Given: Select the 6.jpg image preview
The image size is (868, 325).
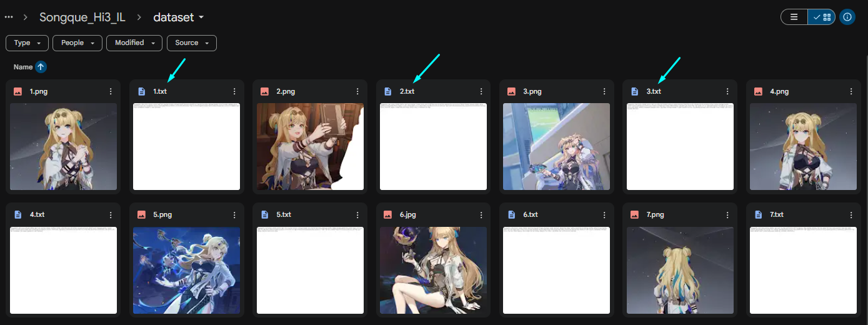Looking at the screenshot, I should [x=433, y=270].
